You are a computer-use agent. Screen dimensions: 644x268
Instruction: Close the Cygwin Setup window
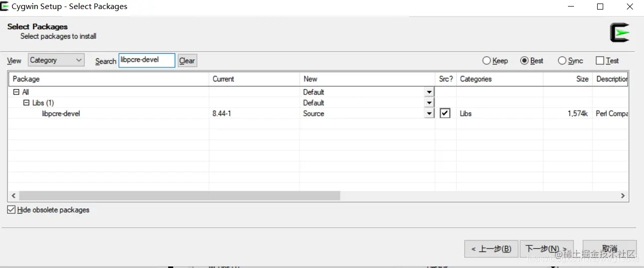pos(629,7)
